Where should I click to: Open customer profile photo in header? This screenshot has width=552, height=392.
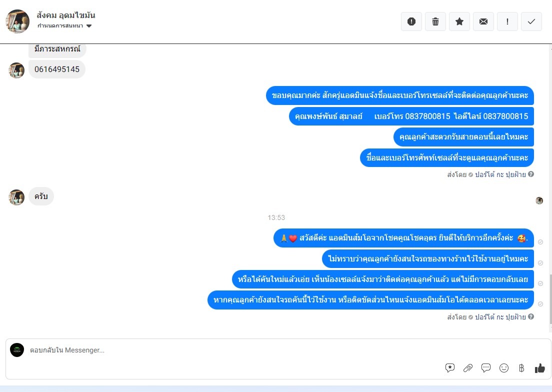click(x=17, y=21)
